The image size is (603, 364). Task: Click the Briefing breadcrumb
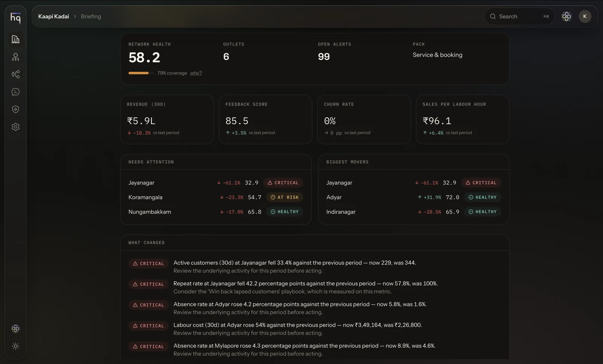(91, 17)
